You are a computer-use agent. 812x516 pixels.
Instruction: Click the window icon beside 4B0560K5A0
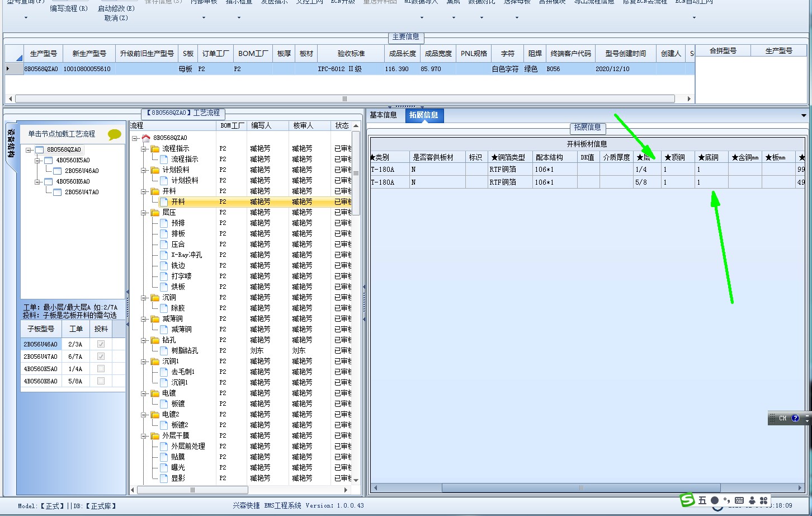[48, 160]
